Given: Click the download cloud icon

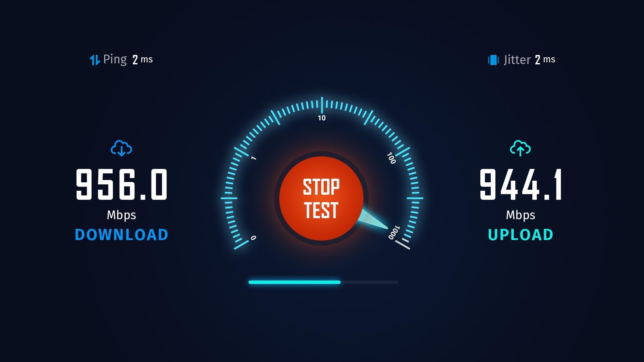Looking at the screenshot, I should click(121, 148).
